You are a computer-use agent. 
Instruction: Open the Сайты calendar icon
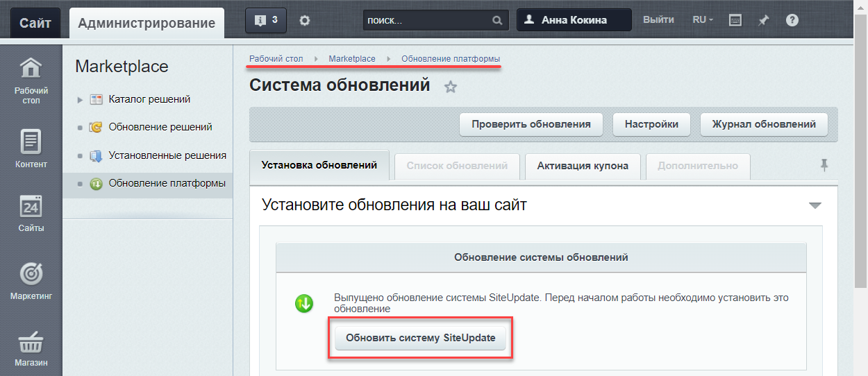click(31, 207)
